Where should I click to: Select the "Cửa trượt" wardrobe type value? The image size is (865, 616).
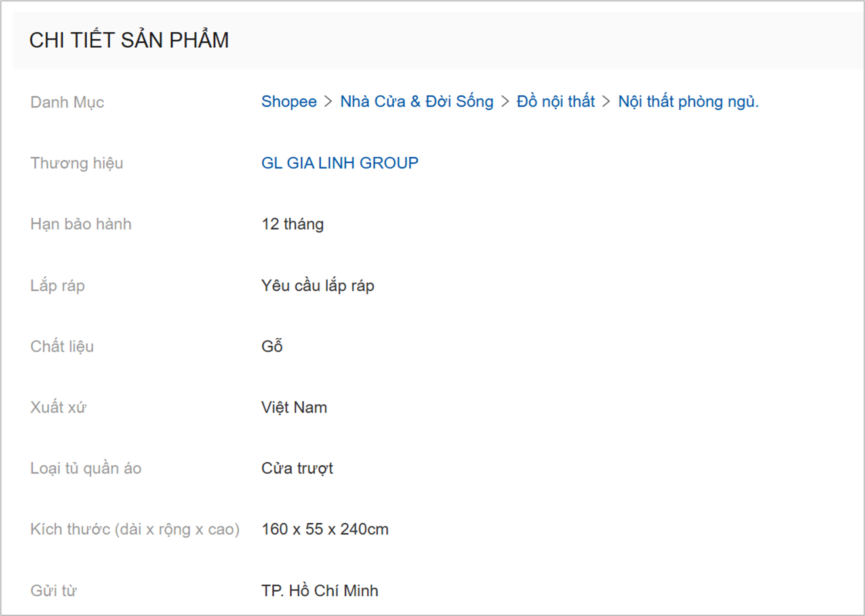[297, 468]
